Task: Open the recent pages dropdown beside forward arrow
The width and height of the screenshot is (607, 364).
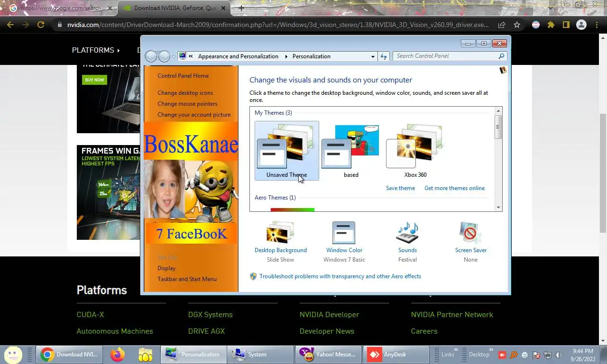Action: 174,56
